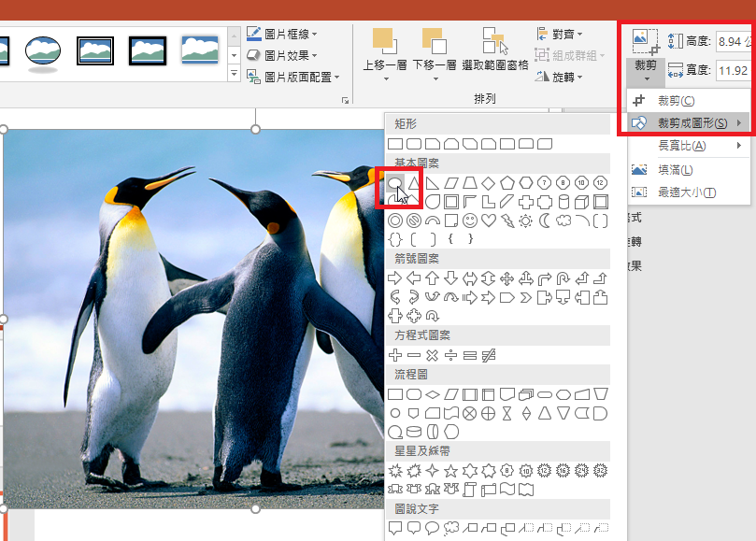Expand the picture styles gallery more button
The image size is (756, 541).
[x=234, y=74]
